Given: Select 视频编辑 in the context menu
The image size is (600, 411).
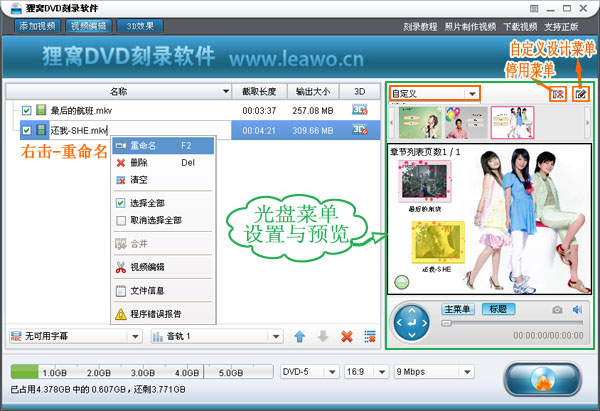Looking at the screenshot, I should [163, 267].
